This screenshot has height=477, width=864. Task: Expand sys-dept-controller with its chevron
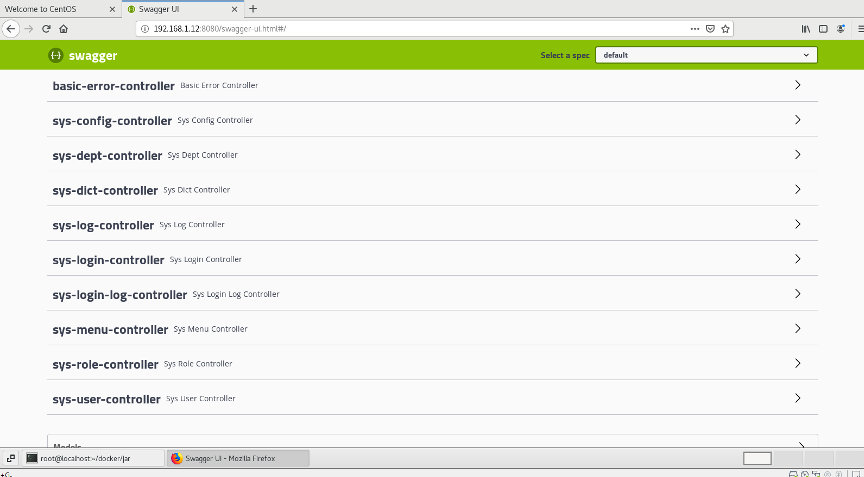797,154
